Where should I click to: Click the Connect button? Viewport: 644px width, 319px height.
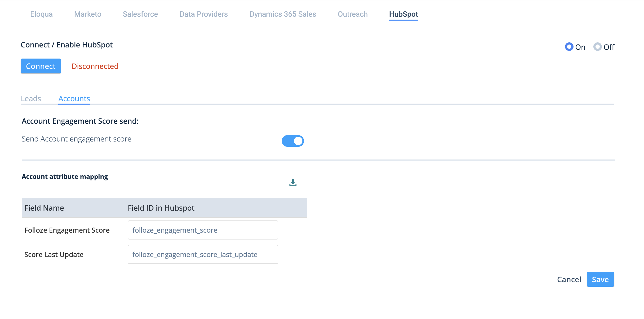point(41,66)
